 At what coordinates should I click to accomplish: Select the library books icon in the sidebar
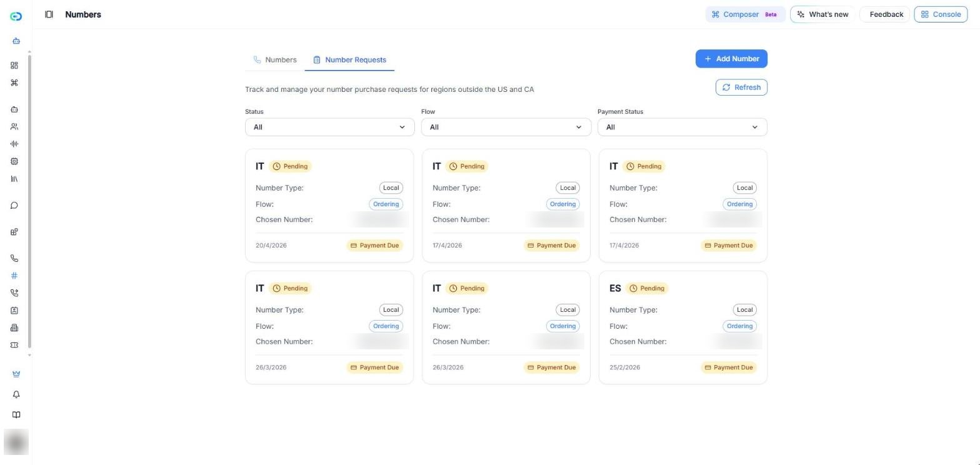14,179
